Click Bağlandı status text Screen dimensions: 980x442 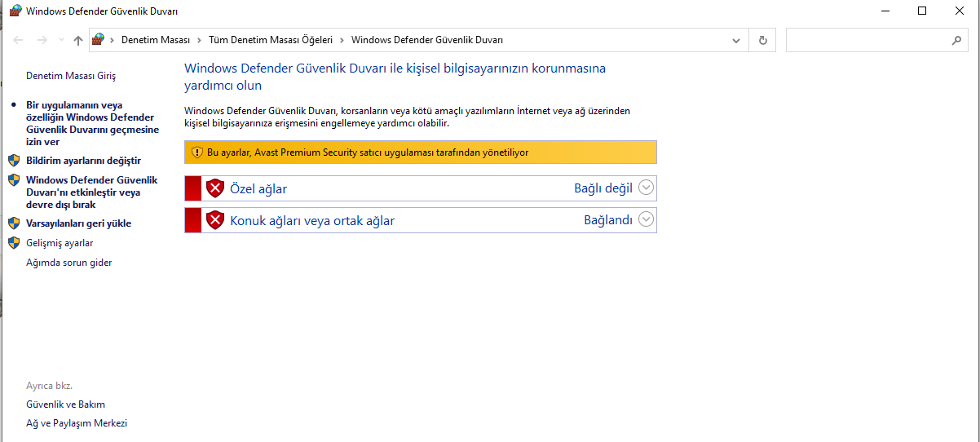[x=608, y=221]
